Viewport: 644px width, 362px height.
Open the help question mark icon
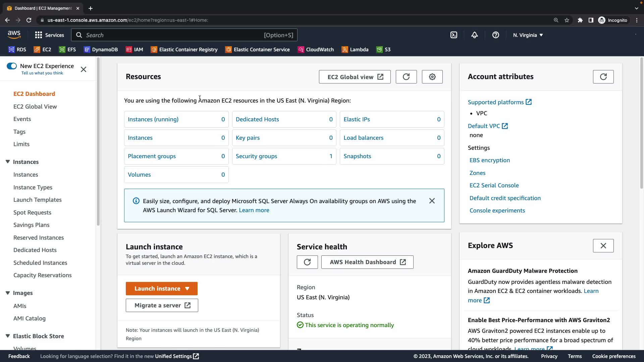point(495,35)
